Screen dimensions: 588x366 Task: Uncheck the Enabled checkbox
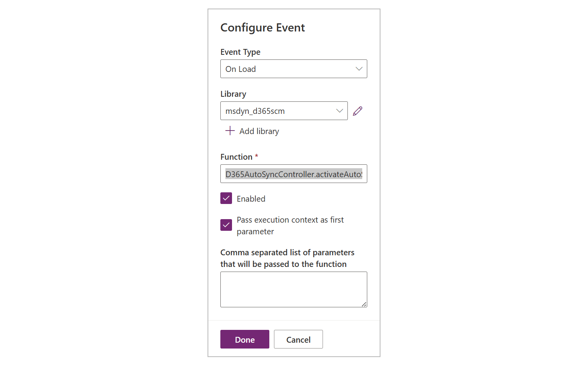[x=226, y=199]
